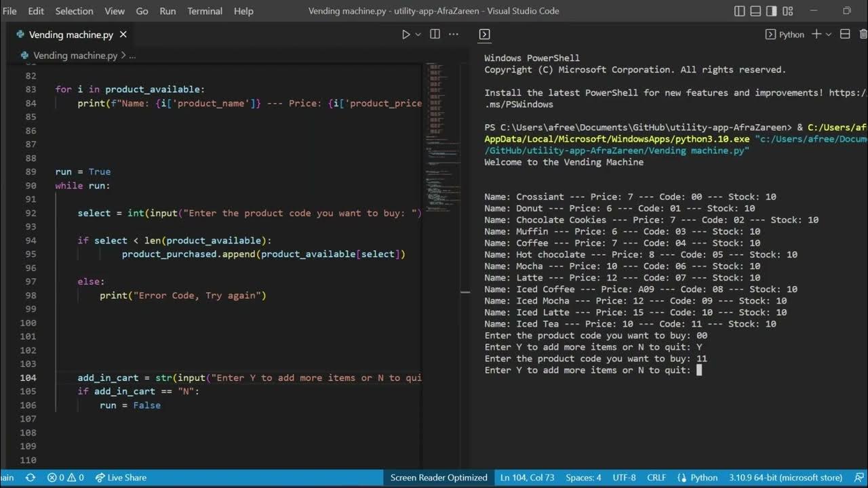Open the Go menu

[x=142, y=11]
